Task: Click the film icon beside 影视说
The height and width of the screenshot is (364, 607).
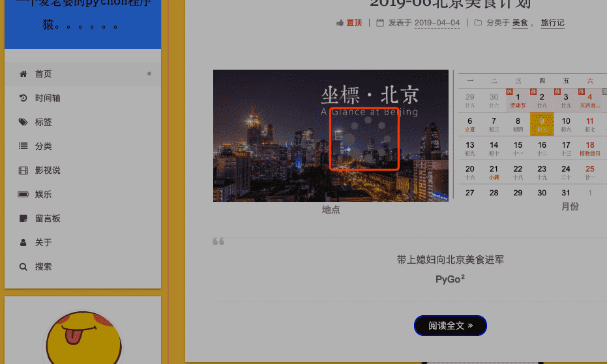Action: click(x=23, y=171)
